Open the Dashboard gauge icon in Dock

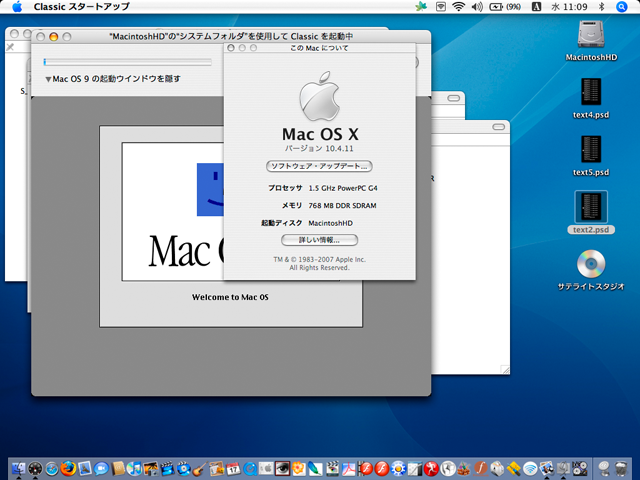point(36,469)
